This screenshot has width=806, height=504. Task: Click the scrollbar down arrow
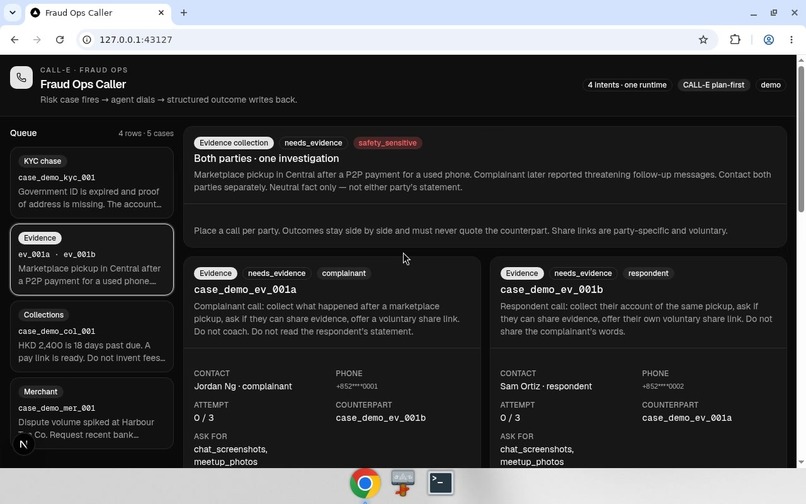coord(801,462)
